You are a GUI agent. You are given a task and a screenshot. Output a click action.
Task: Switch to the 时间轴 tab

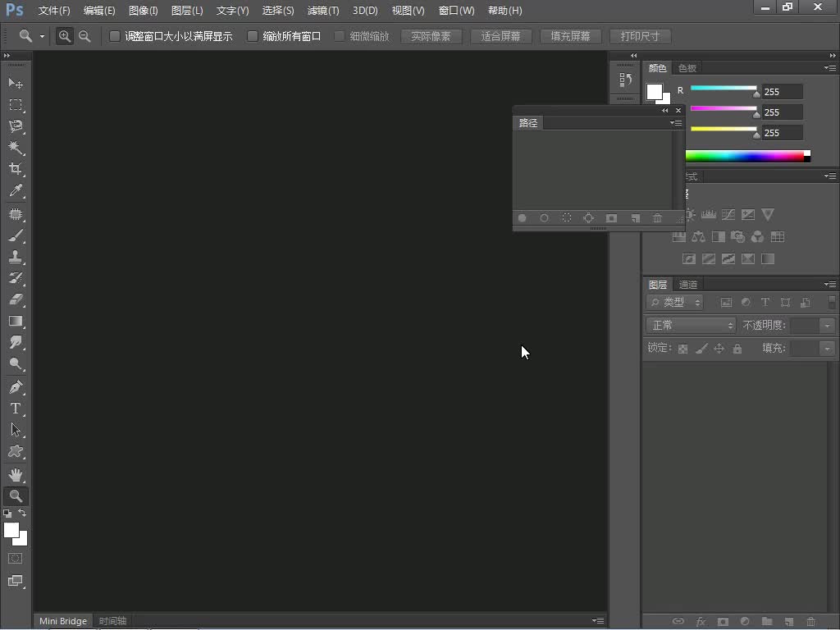click(x=112, y=621)
